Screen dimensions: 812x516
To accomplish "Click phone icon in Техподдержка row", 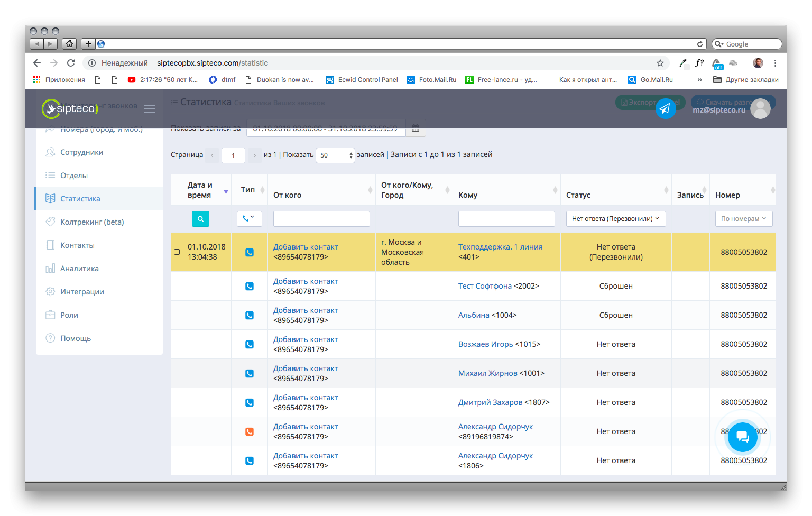I will tap(250, 252).
